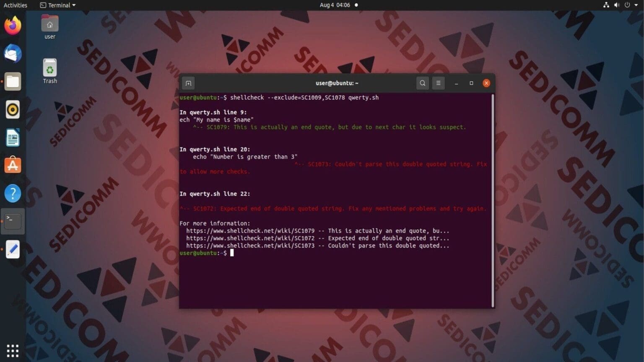Click the 'In qwerty.sh line 22:' heading
Screen dimensions: 644x362
tap(215, 194)
